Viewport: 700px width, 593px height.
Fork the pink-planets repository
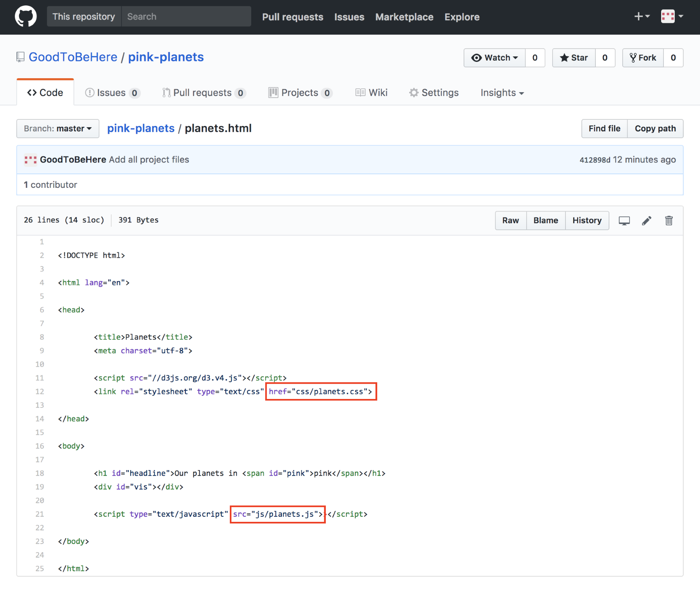click(x=643, y=58)
